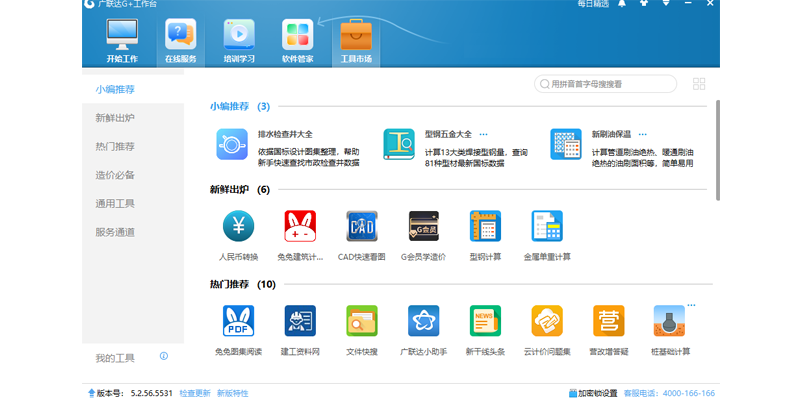This screenshot has height=400, width=800.
Task: Open the 云计价问题集 icon
Action: click(547, 321)
